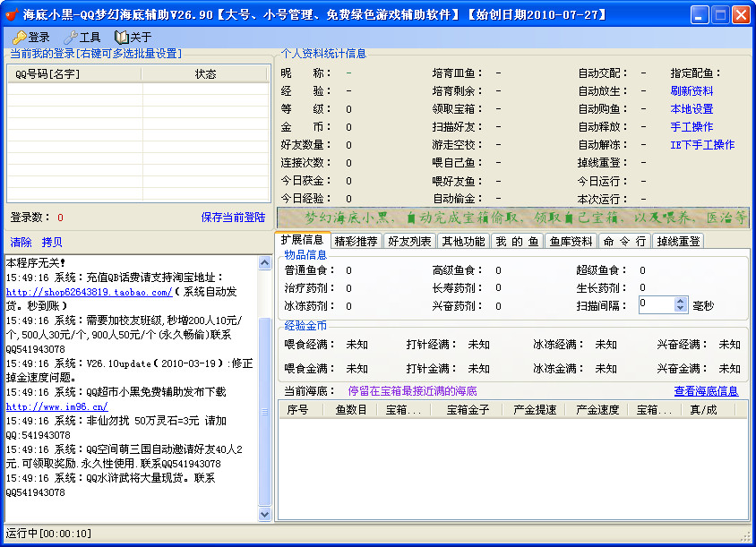The width and height of the screenshot is (756, 547).
Task: Open the www.im96.cn URL in log
Action: tap(57, 406)
